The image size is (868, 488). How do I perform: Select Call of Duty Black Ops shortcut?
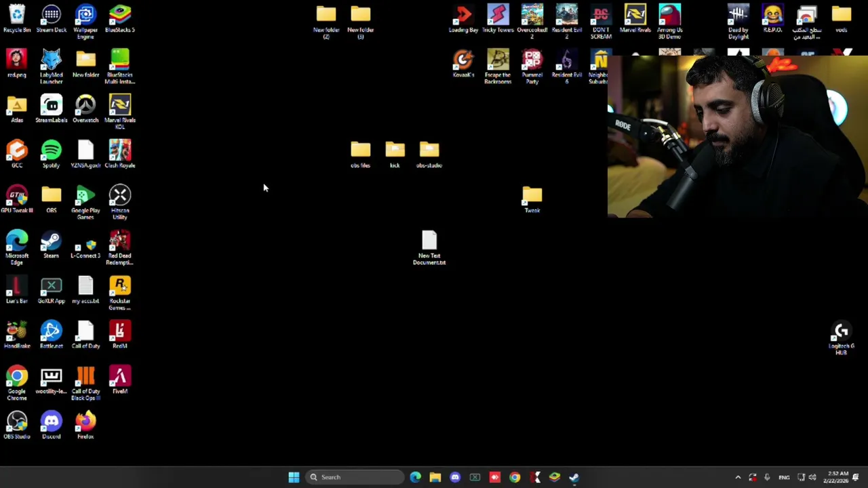85,383
